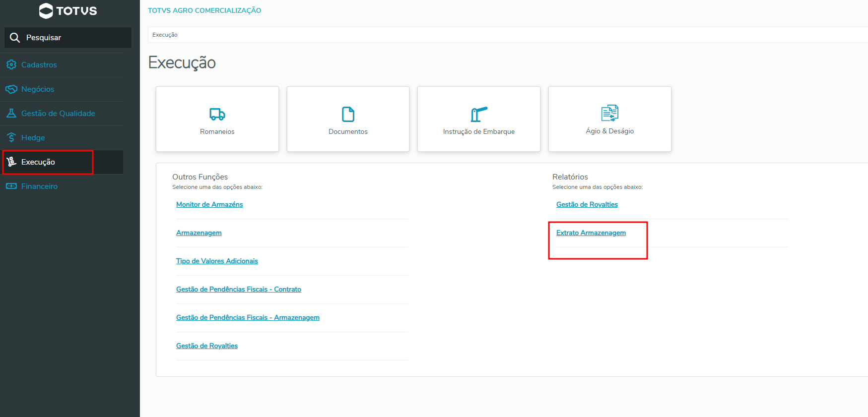Screen dimensions: 868x417
Task: Click the TOTVS AGRO COMERCIALIZAÇÃO title
Action: click(204, 10)
